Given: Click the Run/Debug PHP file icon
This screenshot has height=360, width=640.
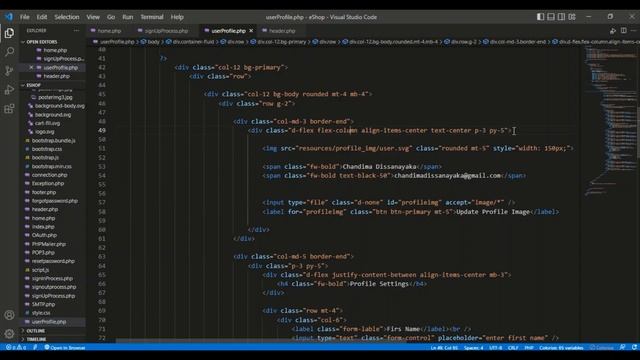Looking at the screenshot, I should click(613, 31).
